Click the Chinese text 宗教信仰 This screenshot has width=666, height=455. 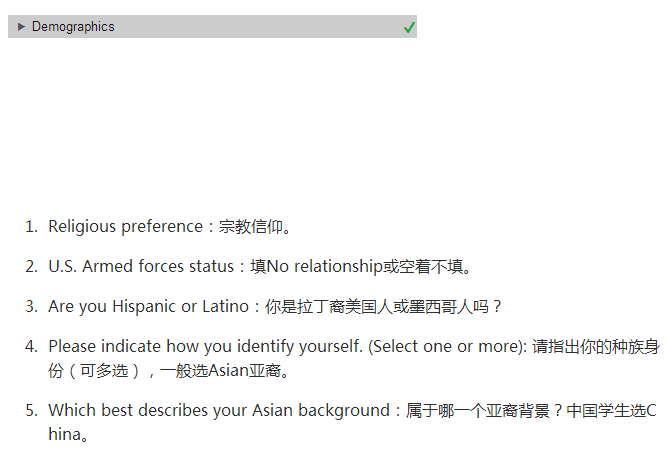[x=251, y=227]
